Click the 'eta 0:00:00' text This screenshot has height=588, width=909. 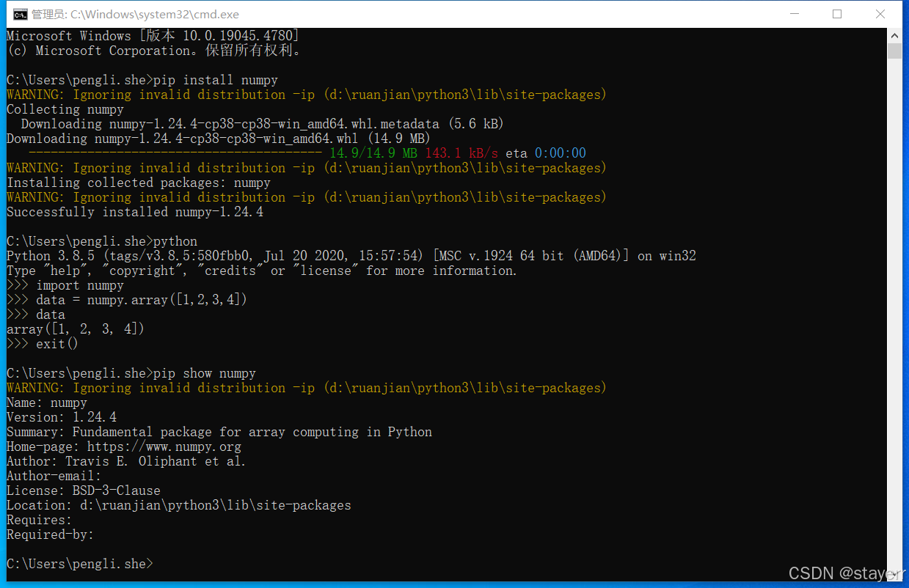pyautogui.click(x=546, y=153)
